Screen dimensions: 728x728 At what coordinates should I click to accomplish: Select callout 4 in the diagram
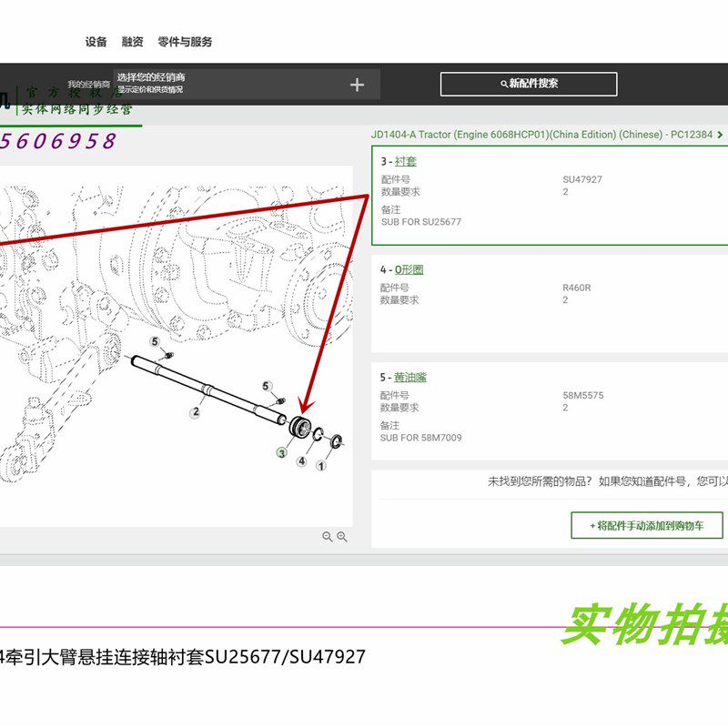[x=302, y=461]
